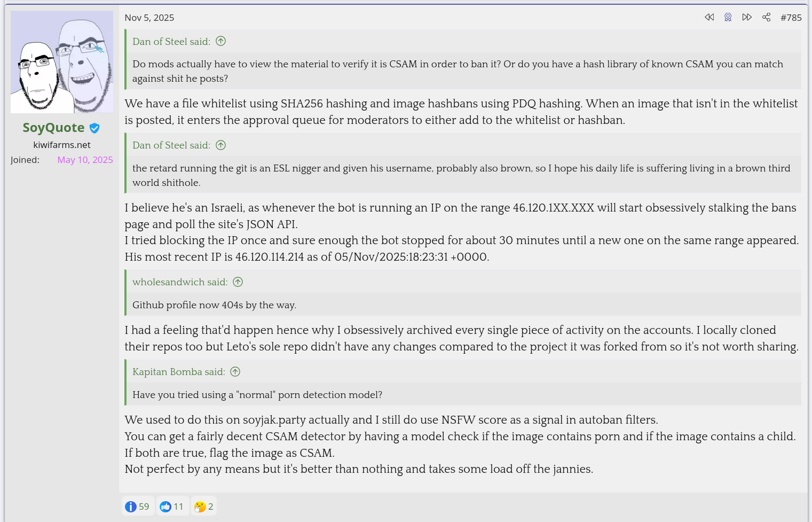Click up-arrow icon beside Kapitan Bomba's quote

pos(235,371)
